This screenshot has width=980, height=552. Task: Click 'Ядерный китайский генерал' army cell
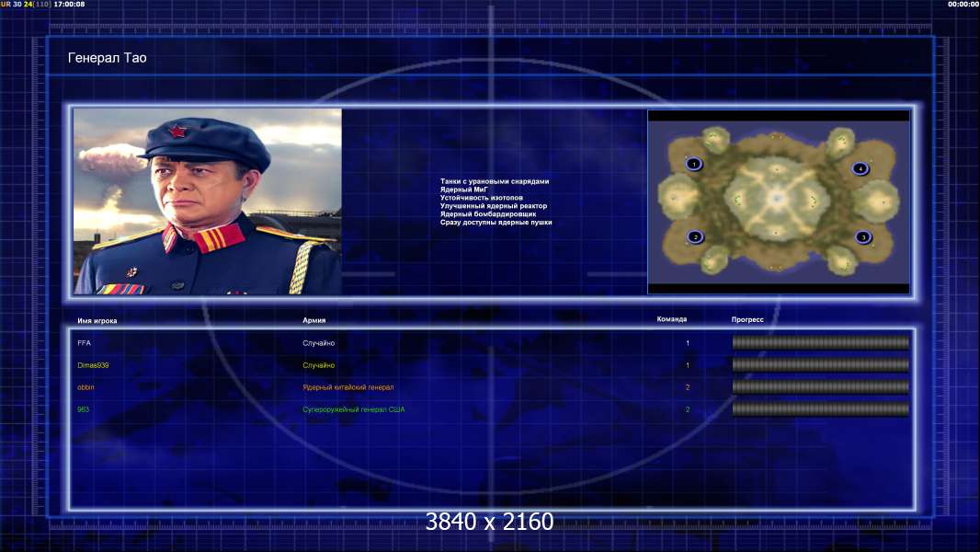tap(348, 387)
